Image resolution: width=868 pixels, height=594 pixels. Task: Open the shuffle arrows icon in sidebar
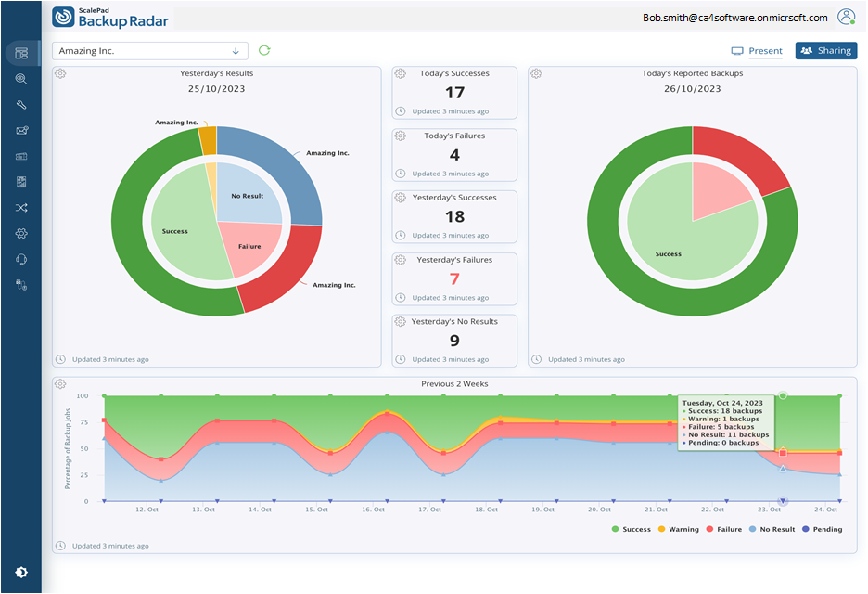(x=21, y=208)
